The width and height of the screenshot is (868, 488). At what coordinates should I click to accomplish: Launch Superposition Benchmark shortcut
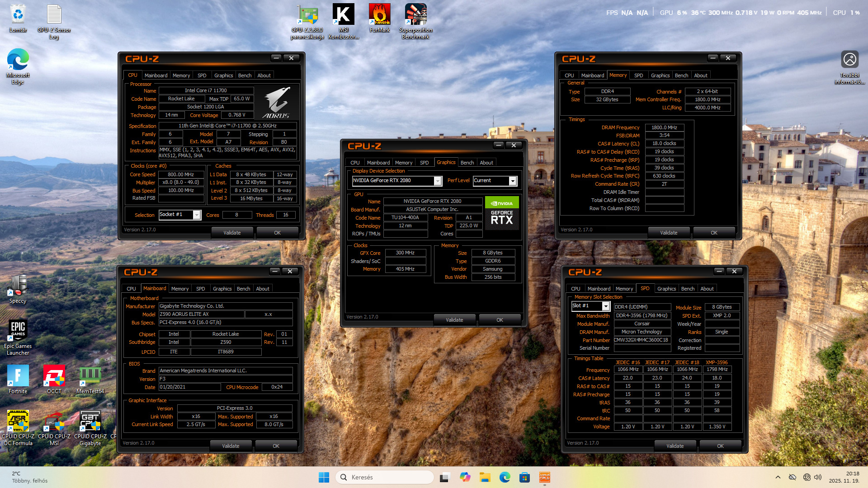click(415, 15)
